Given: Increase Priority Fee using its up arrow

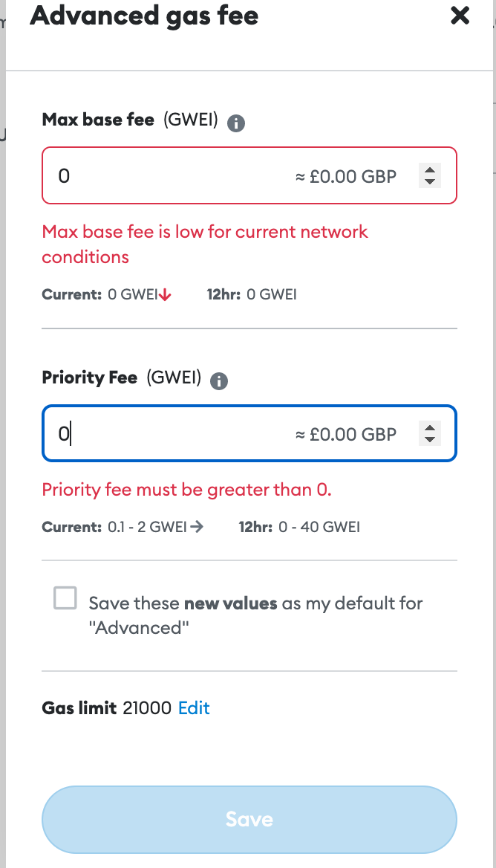Looking at the screenshot, I should pyautogui.click(x=429, y=429).
